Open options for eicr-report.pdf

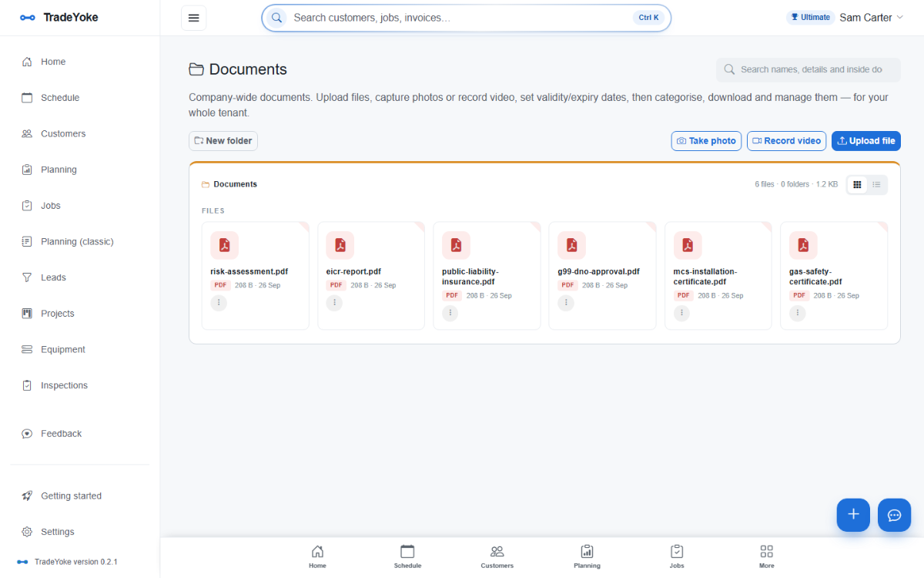(334, 303)
